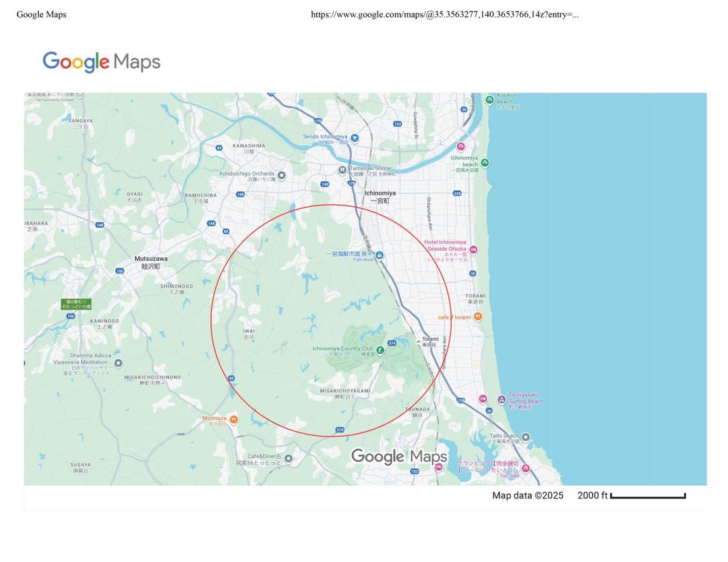
Task: Click the 'KAMIICHIBA' area label
Action: (201, 195)
